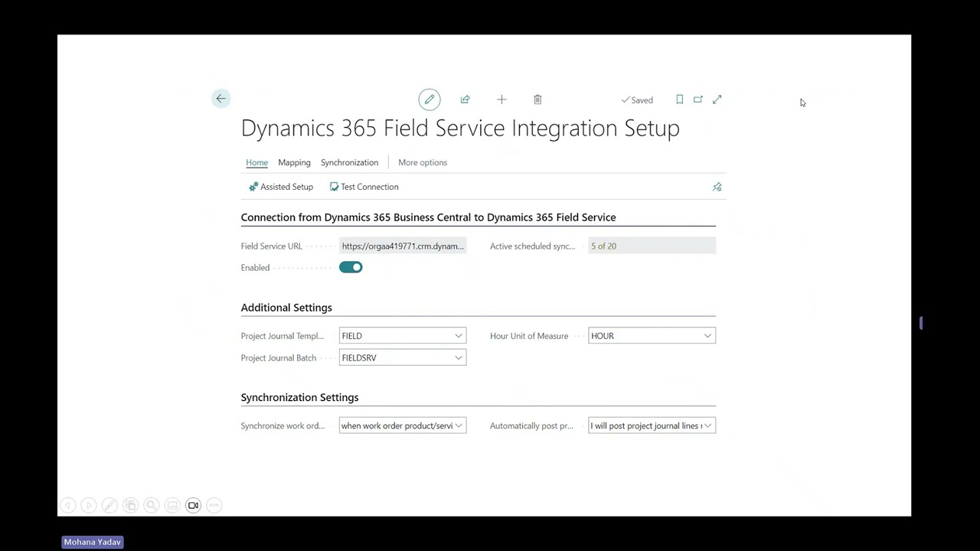Image resolution: width=980 pixels, height=551 pixels.
Task: Click Assisted Setup action
Action: 281,187
